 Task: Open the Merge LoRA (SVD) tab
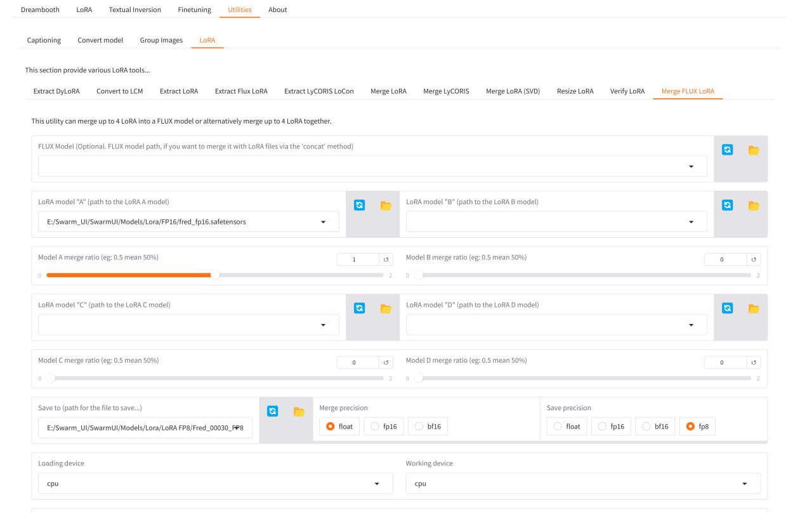click(513, 91)
